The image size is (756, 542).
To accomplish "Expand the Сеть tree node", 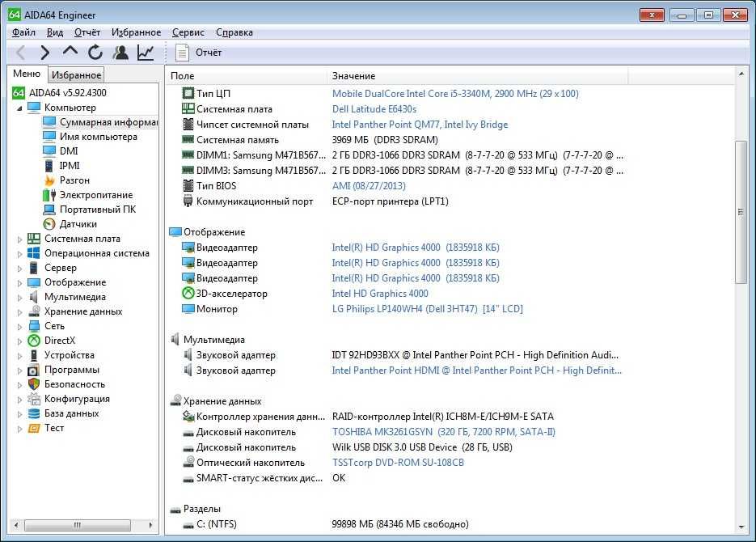I will click(19, 327).
